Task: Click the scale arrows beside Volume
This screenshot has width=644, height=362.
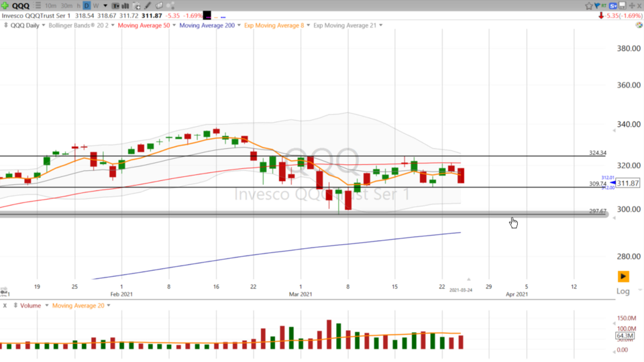Action: pyautogui.click(x=15, y=306)
